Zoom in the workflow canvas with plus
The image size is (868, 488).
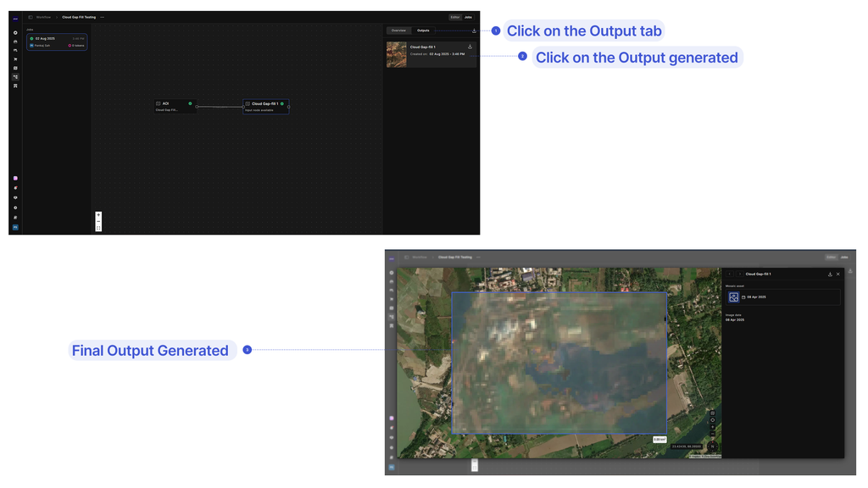(98, 214)
